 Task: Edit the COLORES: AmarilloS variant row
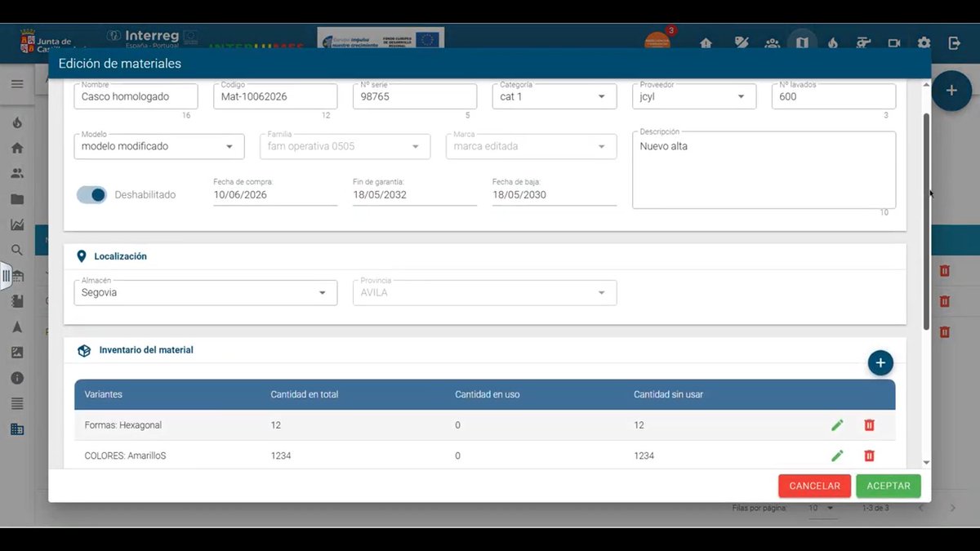tap(837, 455)
